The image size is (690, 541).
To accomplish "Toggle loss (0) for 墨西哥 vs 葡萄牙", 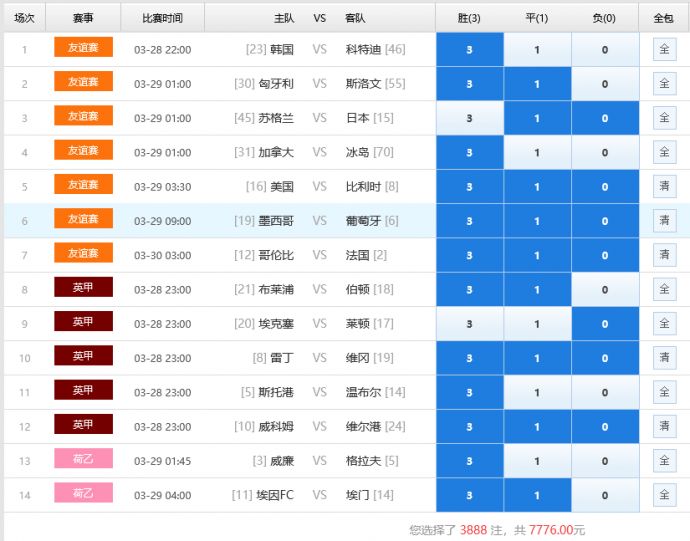I will click(x=604, y=221).
